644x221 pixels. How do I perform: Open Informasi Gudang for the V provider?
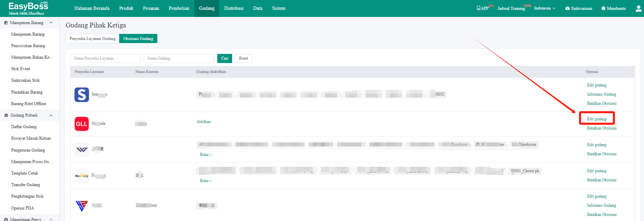pos(601,205)
